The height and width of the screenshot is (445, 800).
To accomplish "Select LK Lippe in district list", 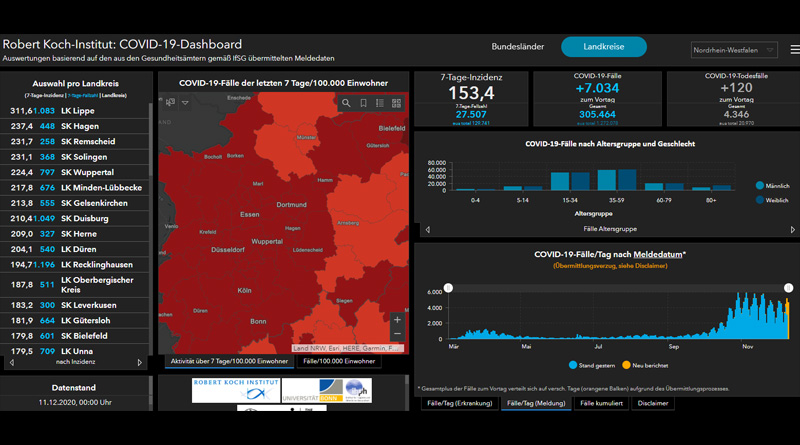I will pos(74,111).
